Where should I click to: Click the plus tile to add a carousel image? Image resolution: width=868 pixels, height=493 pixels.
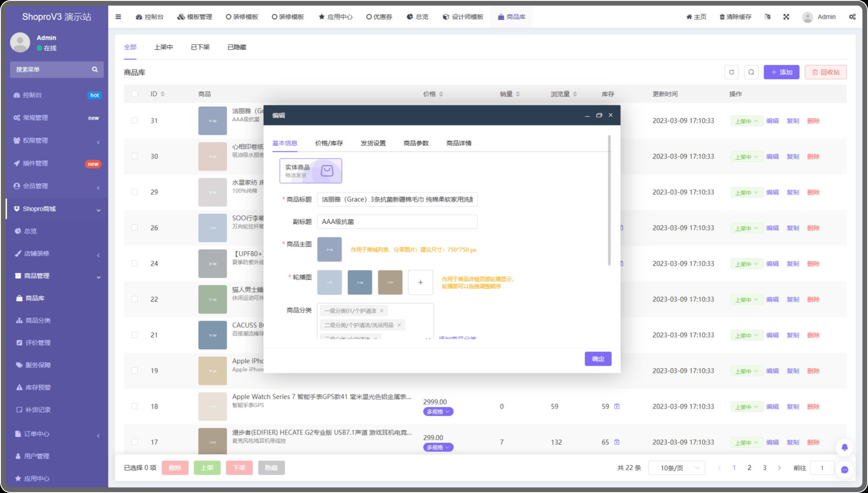click(420, 282)
